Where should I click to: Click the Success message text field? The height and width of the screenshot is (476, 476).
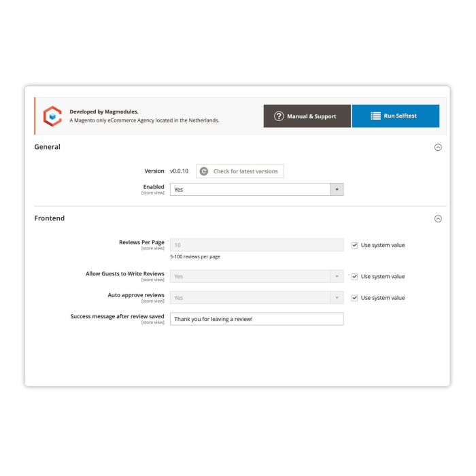click(256, 319)
